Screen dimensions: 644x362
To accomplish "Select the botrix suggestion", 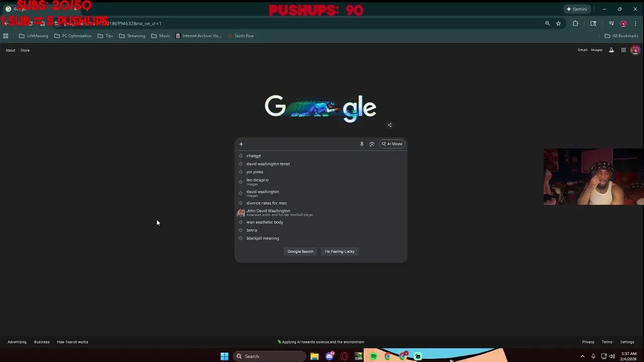I will click(x=321, y=230).
